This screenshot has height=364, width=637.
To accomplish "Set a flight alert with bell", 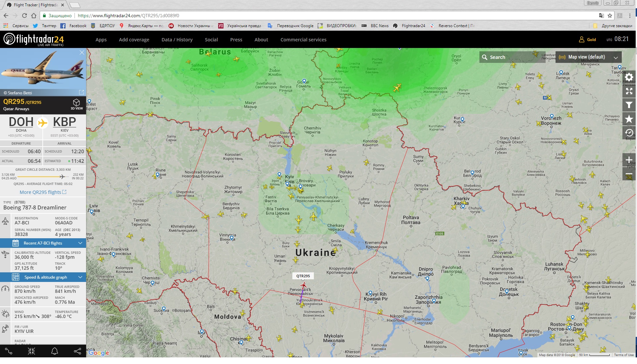I will (55, 351).
